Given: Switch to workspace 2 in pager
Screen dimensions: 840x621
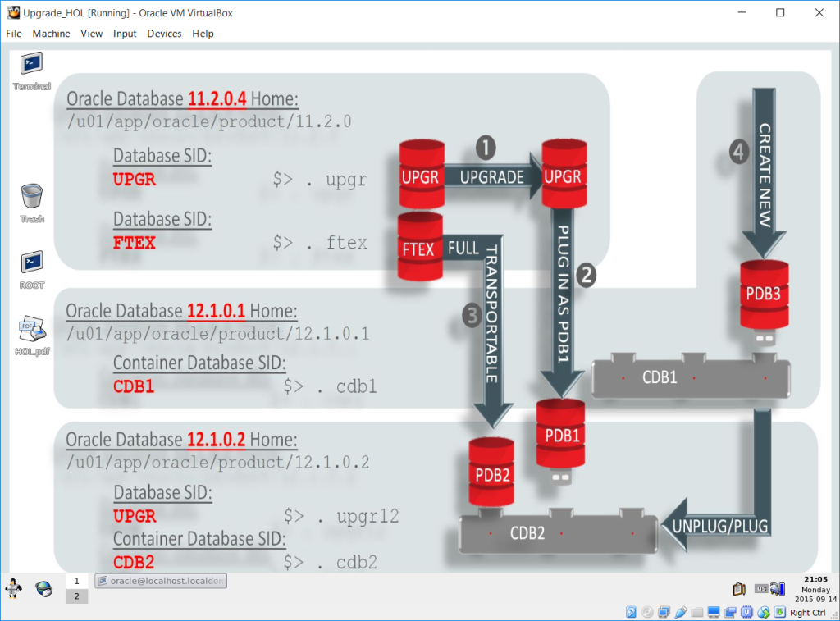Looking at the screenshot, I should click(76, 596).
